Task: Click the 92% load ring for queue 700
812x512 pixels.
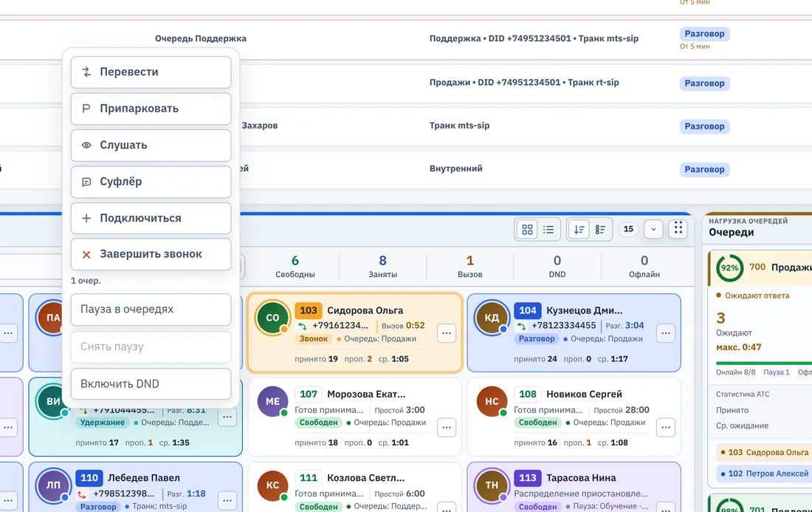Action: pyautogui.click(x=729, y=268)
